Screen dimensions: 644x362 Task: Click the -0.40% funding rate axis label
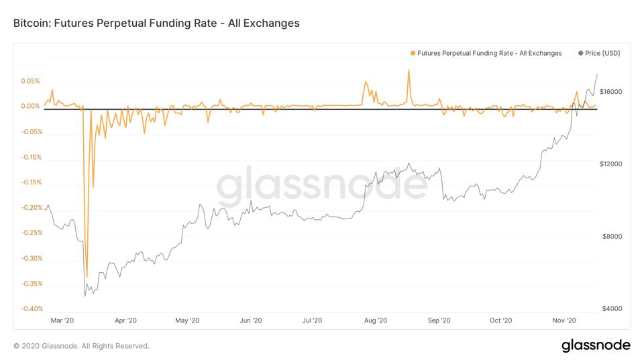[x=32, y=309]
